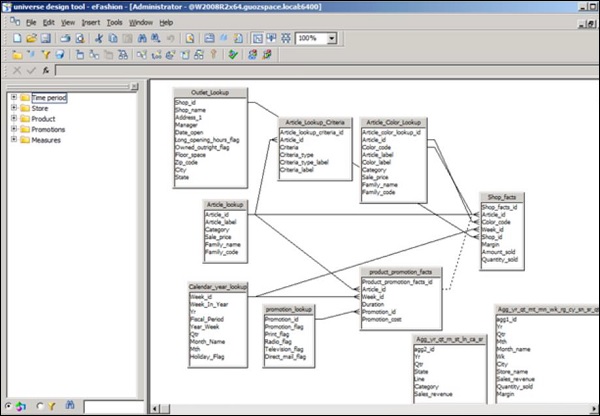The height and width of the screenshot is (416, 600).
Task: Expand the Time period folder
Action: point(12,98)
